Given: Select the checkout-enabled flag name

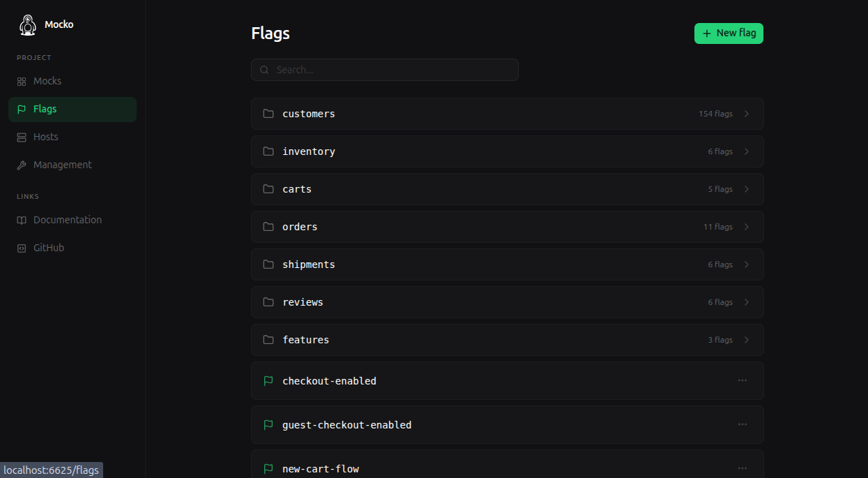Looking at the screenshot, I should click(329, 381).
